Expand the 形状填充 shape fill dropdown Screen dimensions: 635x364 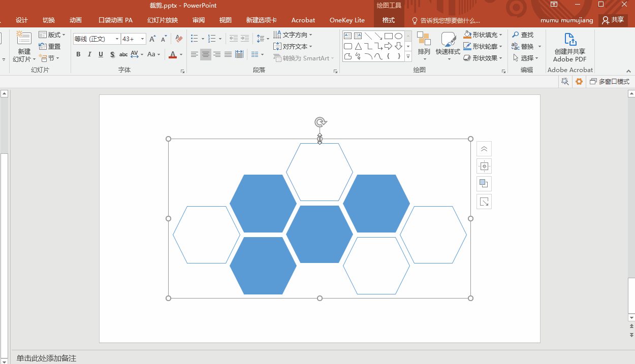[x=501, y=35]
